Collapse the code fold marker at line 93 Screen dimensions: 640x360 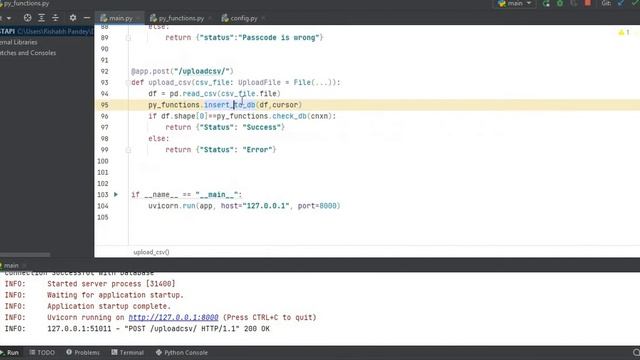pos(128,82)
